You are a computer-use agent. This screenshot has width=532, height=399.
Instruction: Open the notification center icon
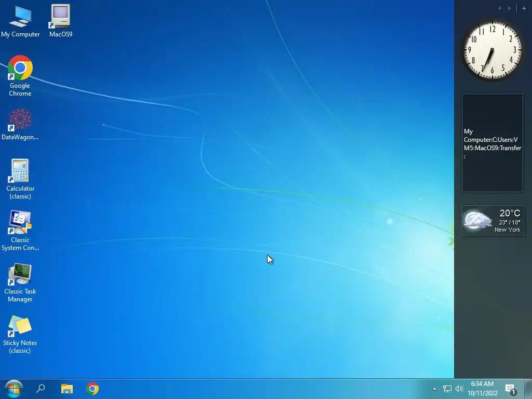coord(510,389)
